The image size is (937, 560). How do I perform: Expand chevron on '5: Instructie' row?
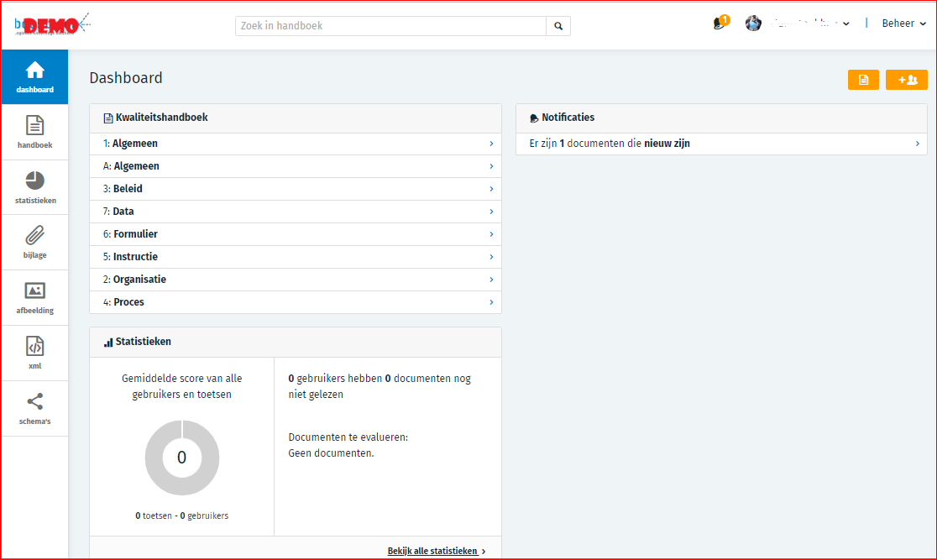click(491, 257)
